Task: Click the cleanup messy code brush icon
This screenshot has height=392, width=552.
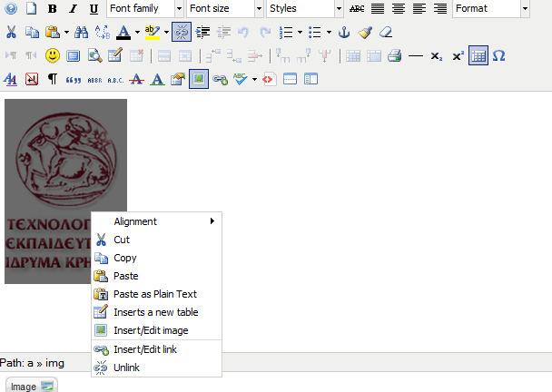Action: click(x=365, y=32)
